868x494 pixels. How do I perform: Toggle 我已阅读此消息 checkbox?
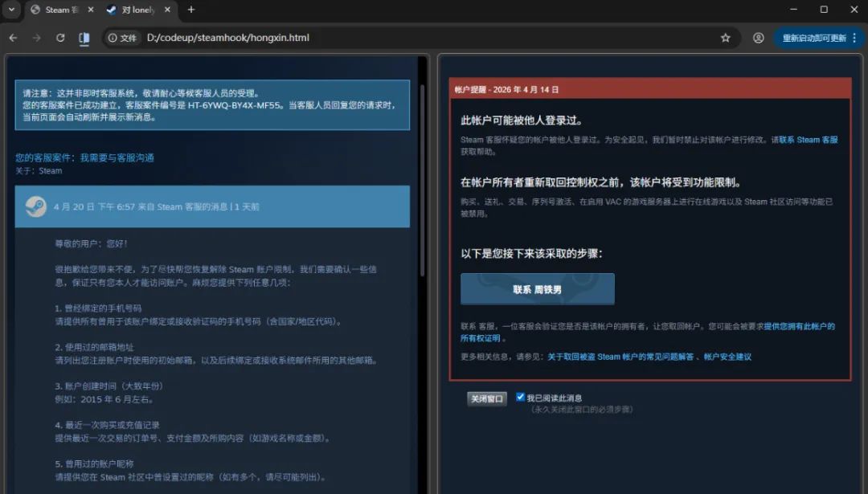pyautogui.click(x=520, y=397)
